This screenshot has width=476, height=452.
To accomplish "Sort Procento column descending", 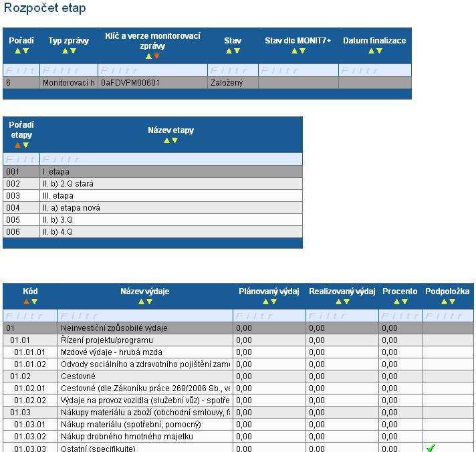I will (x=404, y=302).
